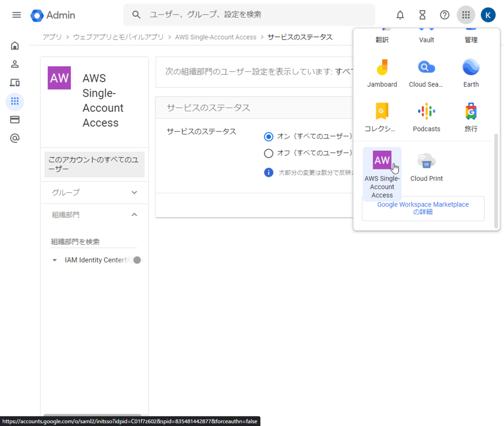504x426 pixels.
Task: Collapse IAM Identity Center tree arrow
Action: point(55,260)
